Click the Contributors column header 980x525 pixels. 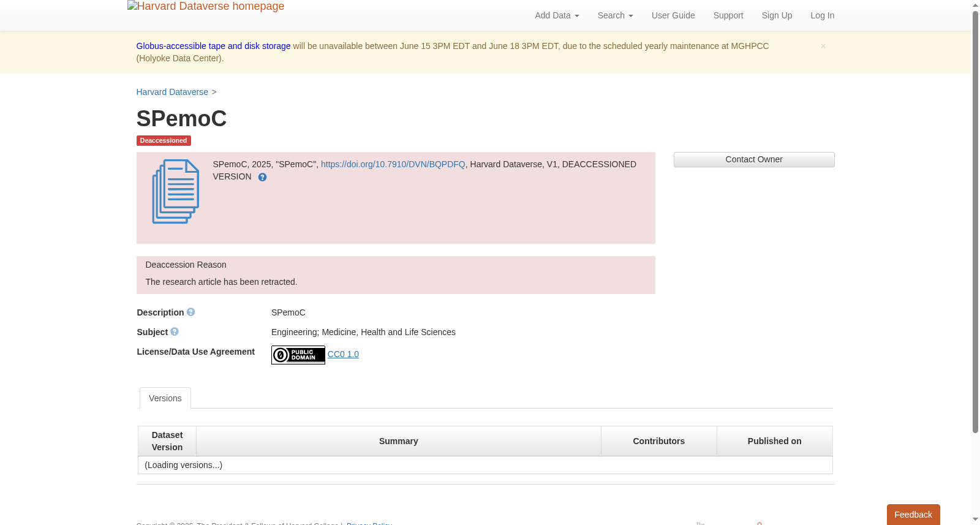659,441
